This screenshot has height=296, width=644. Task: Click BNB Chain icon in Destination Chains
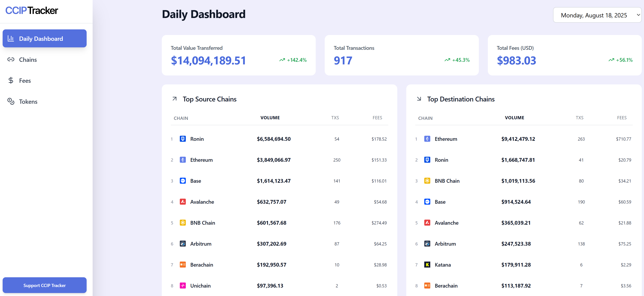point(427,181)
